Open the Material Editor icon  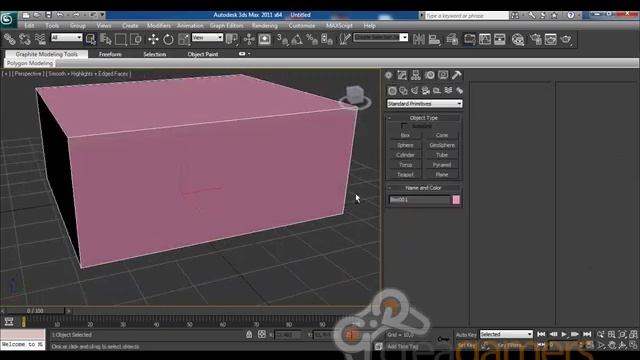point(518,39)
